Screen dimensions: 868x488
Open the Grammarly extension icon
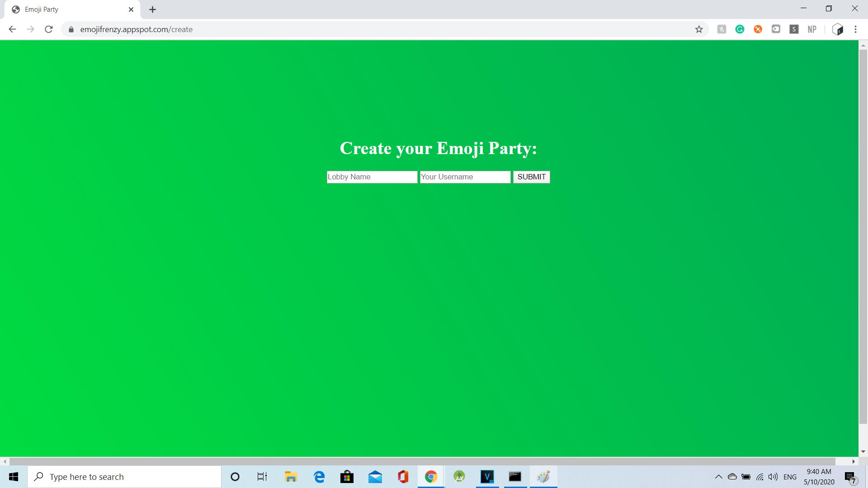coord(740,29)
